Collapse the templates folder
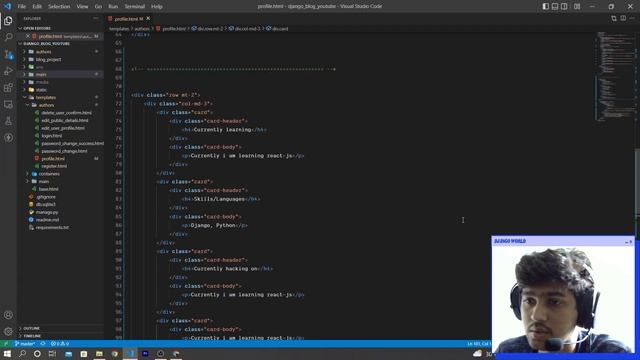Screen dimensions: 640x360 pyautogui.click(x=46, y=98)
